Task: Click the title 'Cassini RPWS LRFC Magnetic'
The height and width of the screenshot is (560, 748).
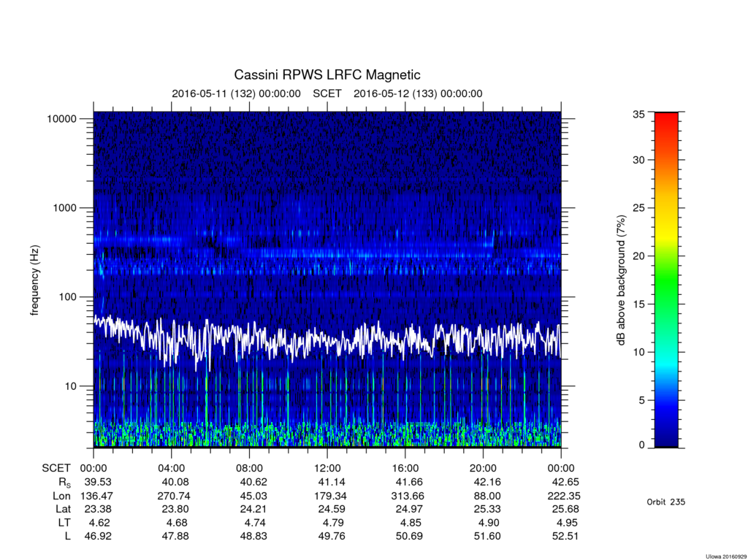Action: 327,75
